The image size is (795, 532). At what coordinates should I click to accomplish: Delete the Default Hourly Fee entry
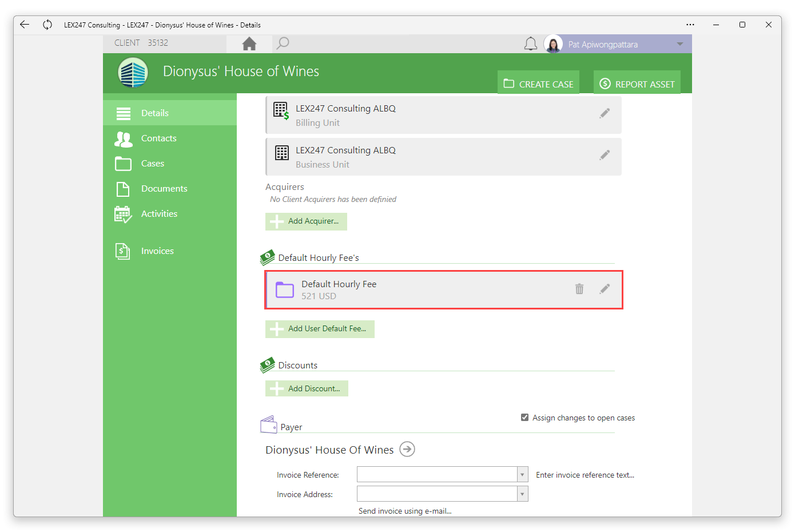[579, 289]
